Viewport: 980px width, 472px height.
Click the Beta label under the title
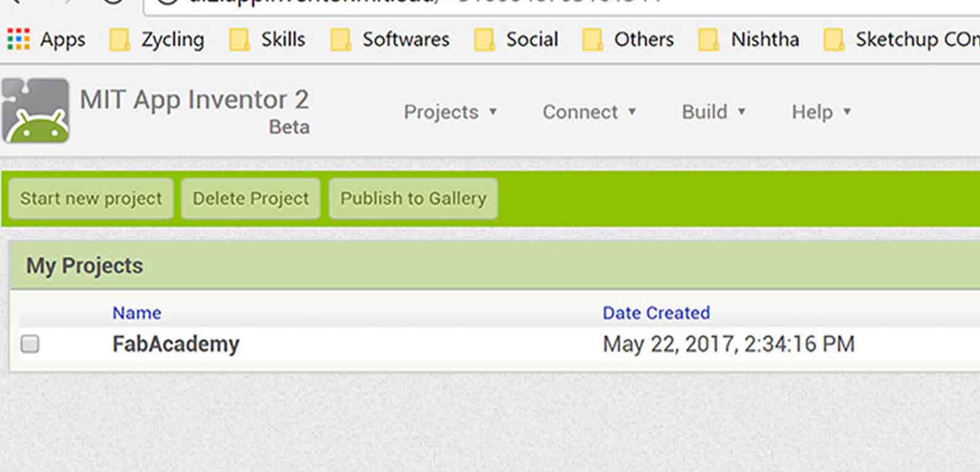tap(289, 128)
